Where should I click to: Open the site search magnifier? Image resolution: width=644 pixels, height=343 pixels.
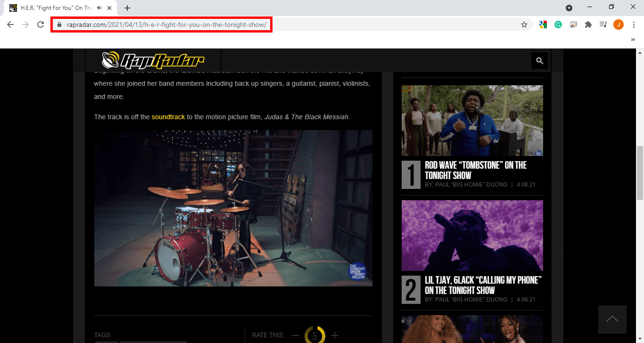(540, 60)
